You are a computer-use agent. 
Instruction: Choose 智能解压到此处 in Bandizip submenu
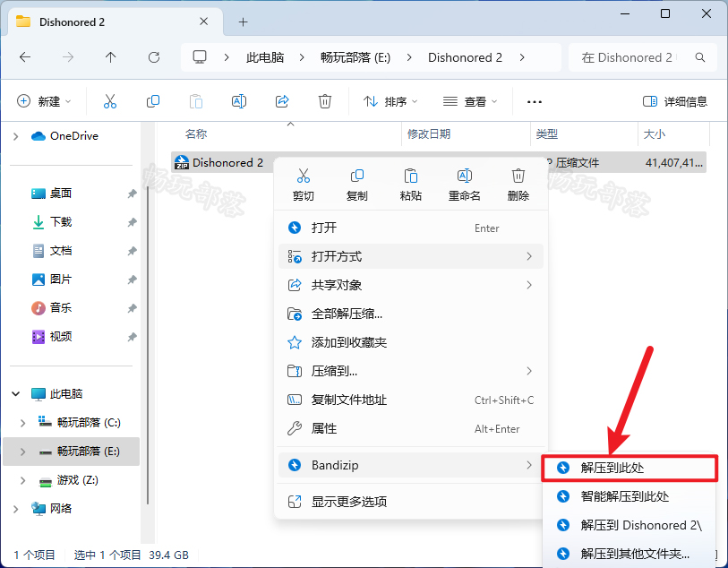point(630,496)
